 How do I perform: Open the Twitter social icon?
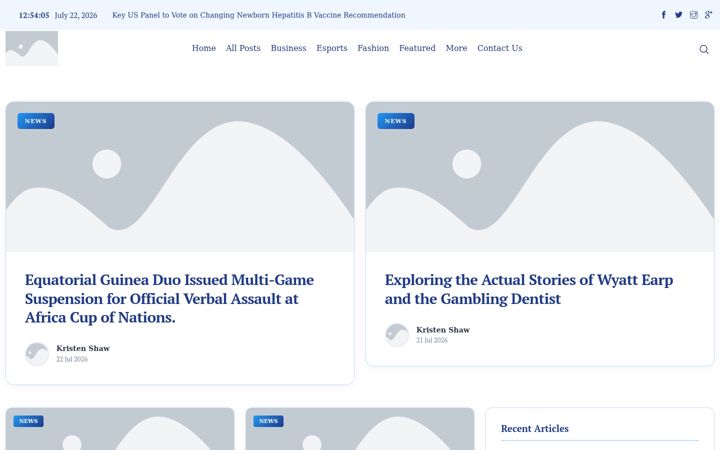[678, 15]
